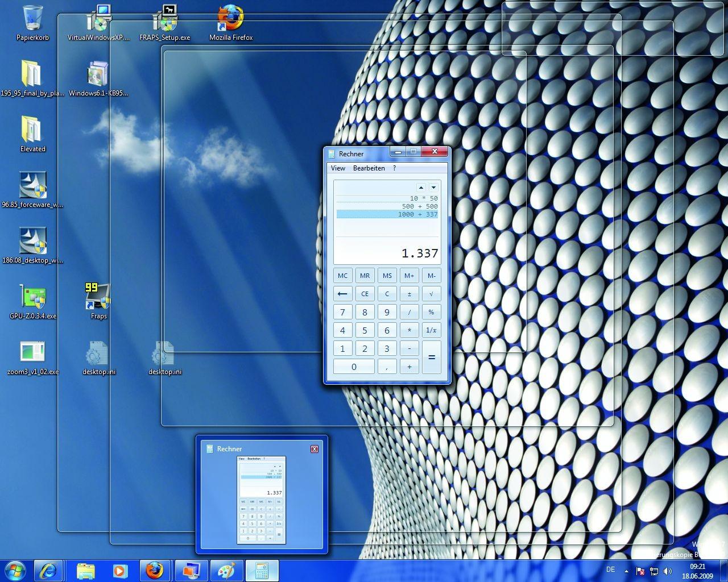The height and width of the screenshot is (582, 728).
Task: Click the percent button
Action: point(431,312)
